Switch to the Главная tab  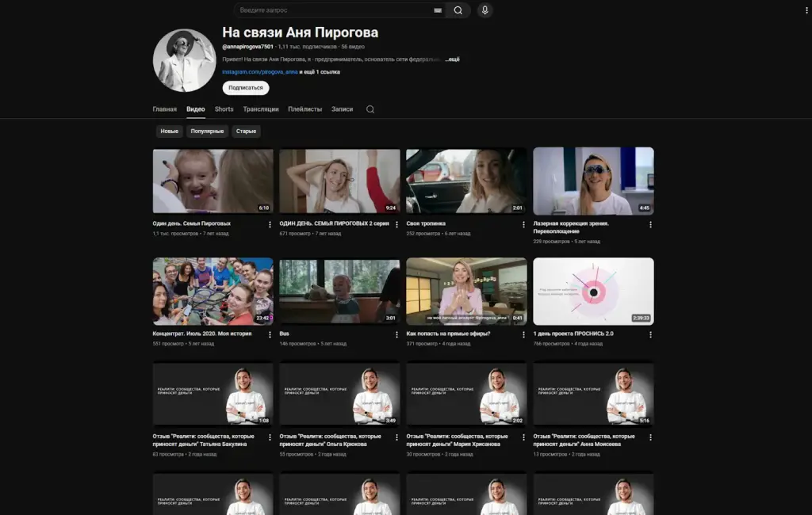click(165, 109)
